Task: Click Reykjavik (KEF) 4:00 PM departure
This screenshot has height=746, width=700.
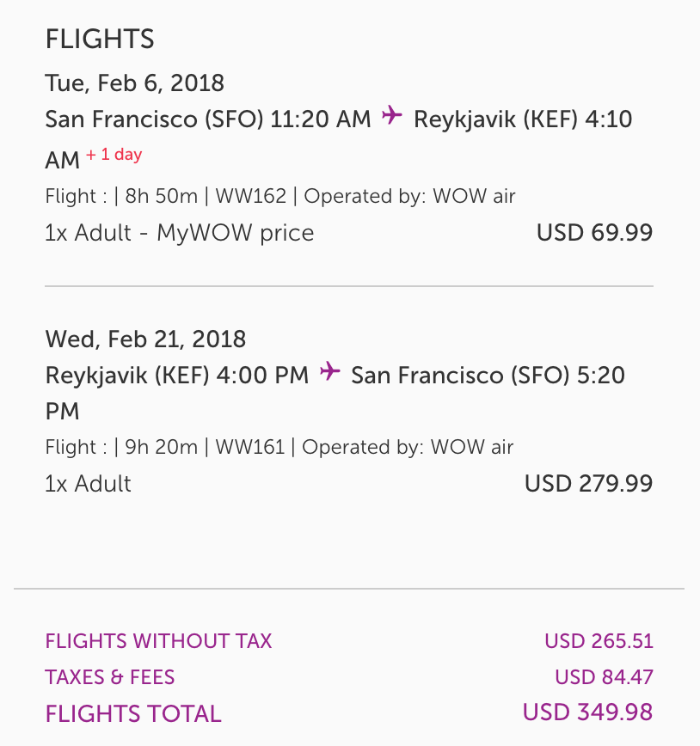Action: (176, 375)
